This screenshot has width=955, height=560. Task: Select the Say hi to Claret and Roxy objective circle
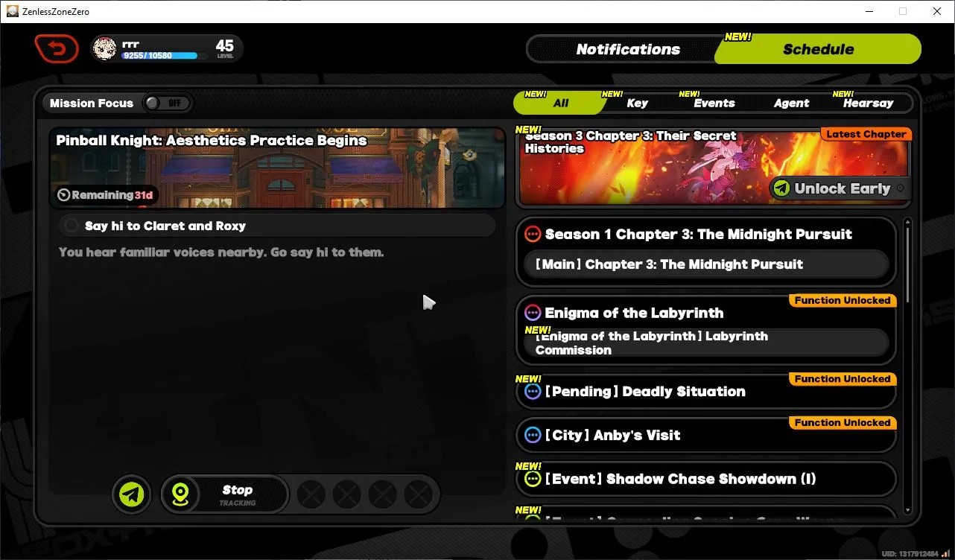point(72,226)
